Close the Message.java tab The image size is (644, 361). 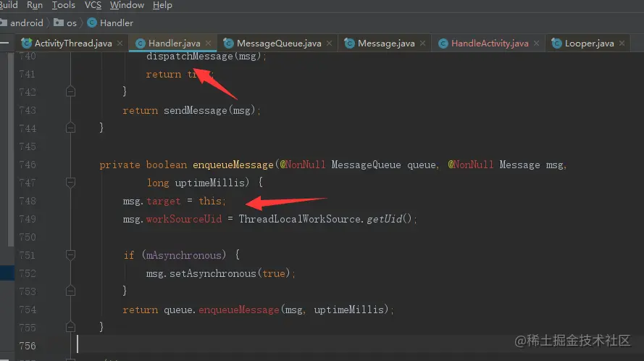pyautogui.click(x=422, y=43)
